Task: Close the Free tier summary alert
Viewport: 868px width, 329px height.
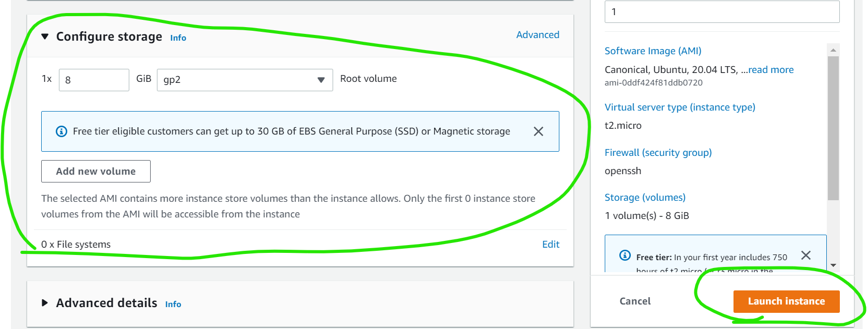Action: tap(806, 255)
